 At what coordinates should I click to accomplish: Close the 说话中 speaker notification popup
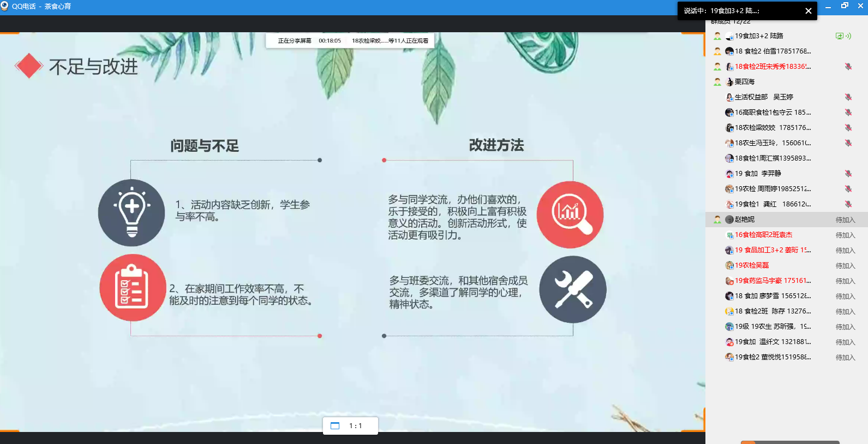tap(809, 11)
